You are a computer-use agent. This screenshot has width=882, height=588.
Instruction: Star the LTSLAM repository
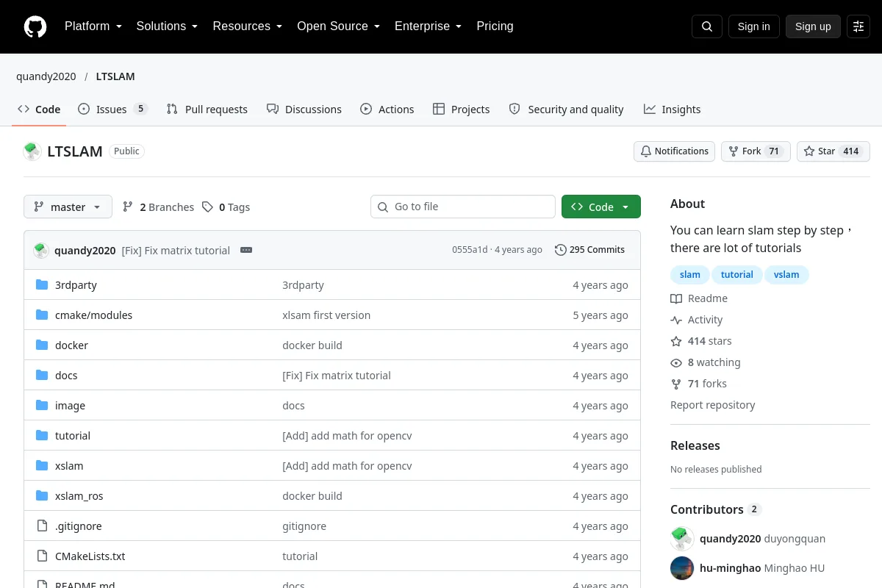coord(833,151)
